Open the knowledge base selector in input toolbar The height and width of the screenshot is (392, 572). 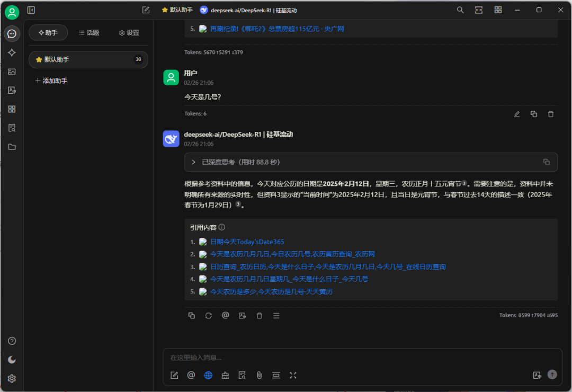tap(242, 375)
